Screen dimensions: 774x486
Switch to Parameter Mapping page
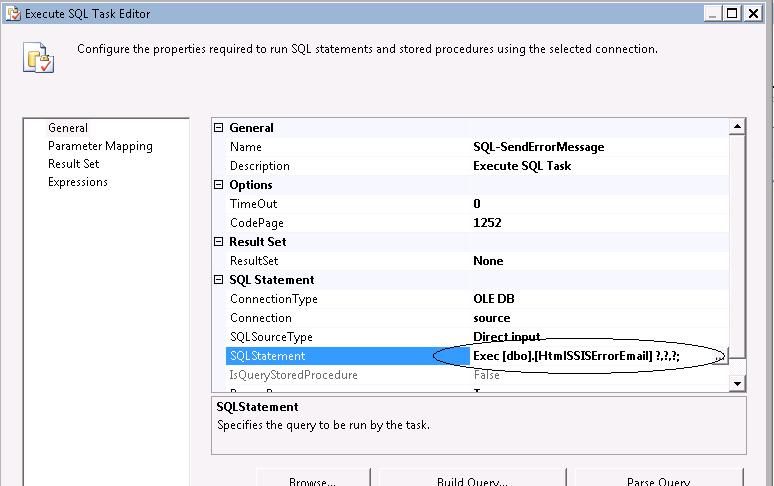pyautogui.click(x=100, y=146)
